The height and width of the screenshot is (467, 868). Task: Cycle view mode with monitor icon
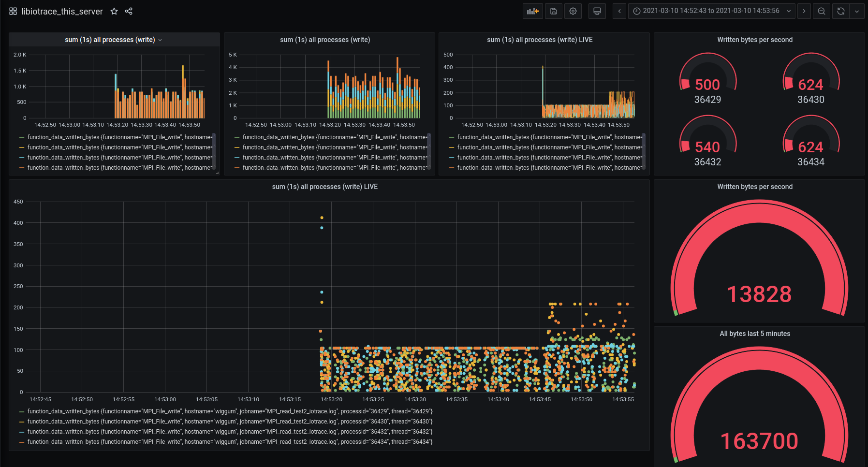(597, 11)
